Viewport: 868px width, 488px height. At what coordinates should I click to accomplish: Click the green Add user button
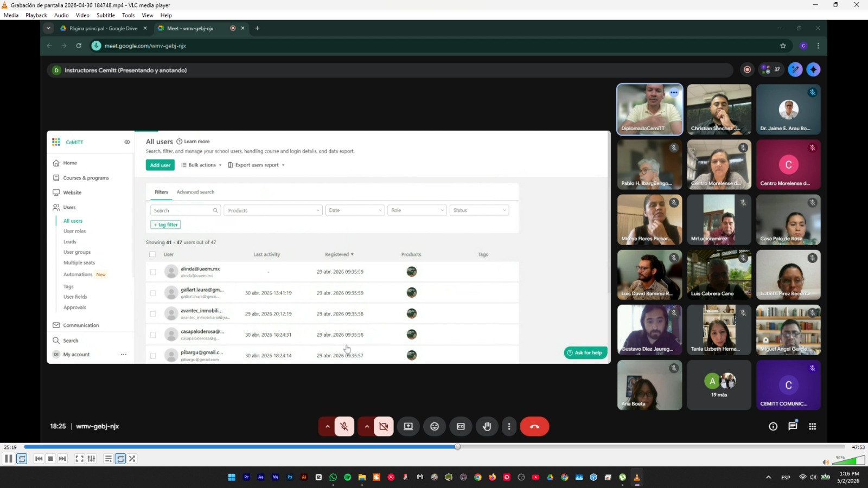point(160,165)
